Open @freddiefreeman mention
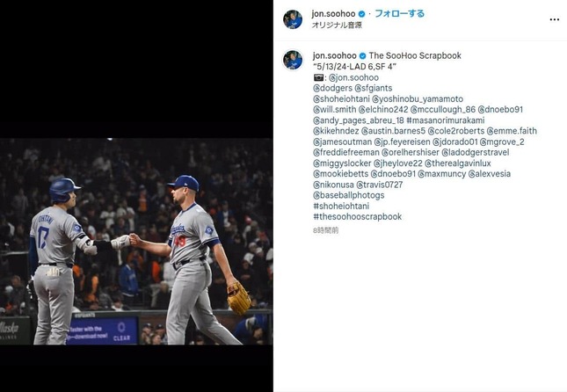Screen dimensions: 567x392 [x=346, y=153]
